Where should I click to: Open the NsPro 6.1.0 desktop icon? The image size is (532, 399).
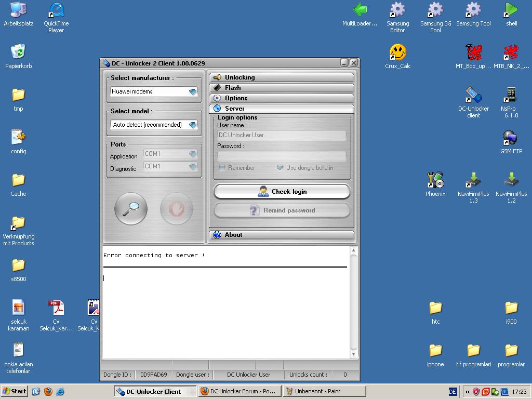[511, 95]
